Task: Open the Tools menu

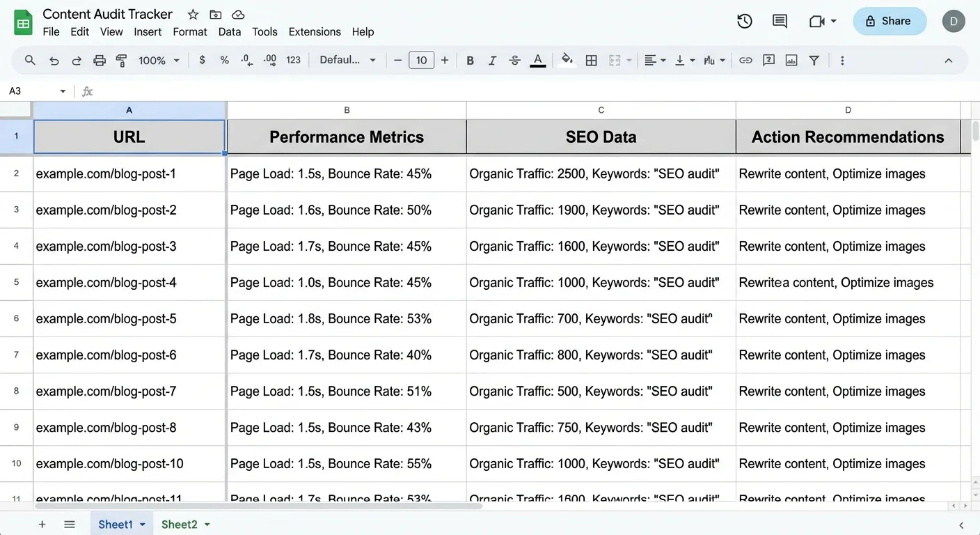Action: 264,32
